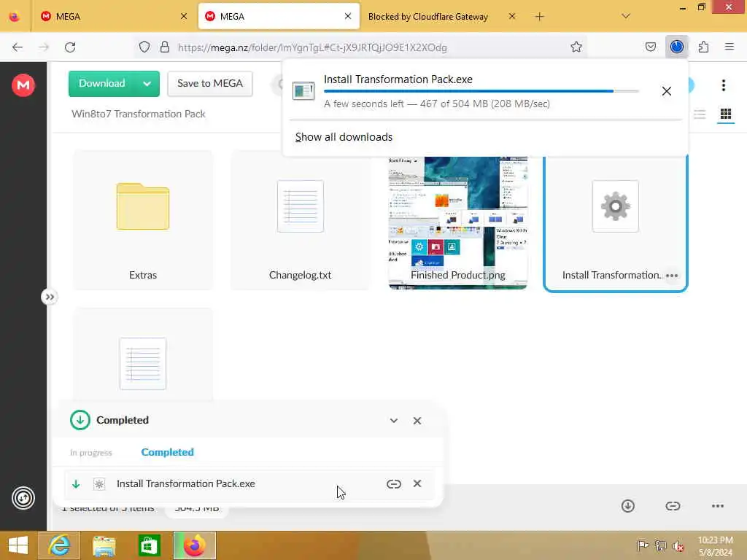This screenshot has width=747, height=560.
Task: Open Firefox extensions button
Action: [703, 47]
